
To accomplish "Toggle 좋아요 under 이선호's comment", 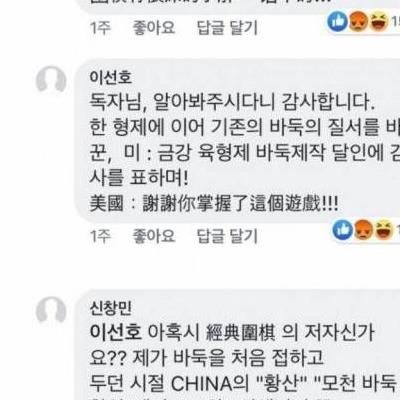I will coord(154,235).
